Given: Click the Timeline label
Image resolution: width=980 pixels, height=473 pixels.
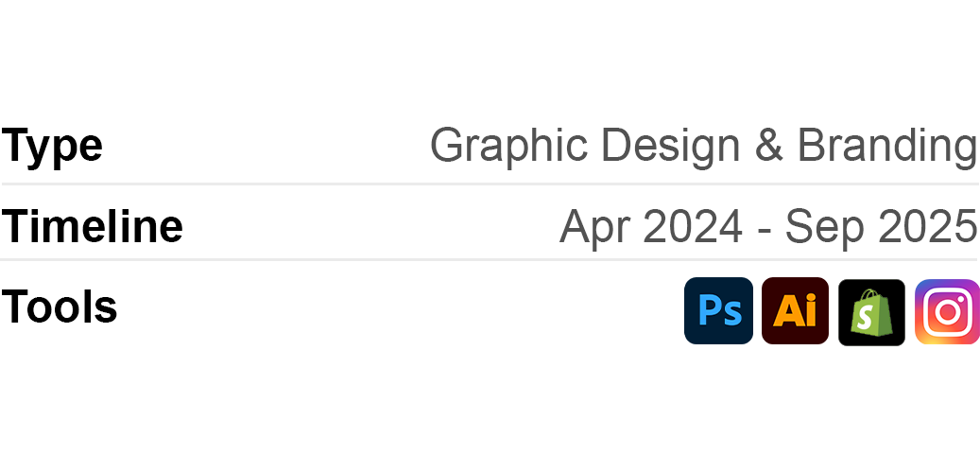Looking at the screenshot, I should (92, 227).
